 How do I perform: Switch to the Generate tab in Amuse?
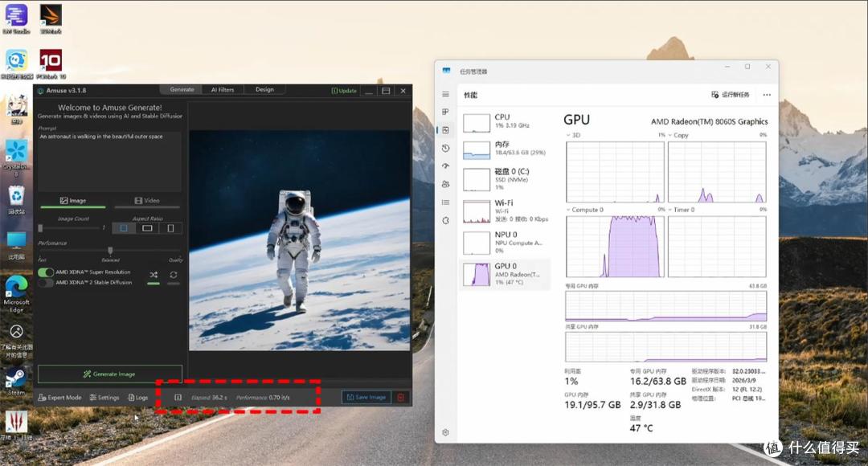pos(182,90)
